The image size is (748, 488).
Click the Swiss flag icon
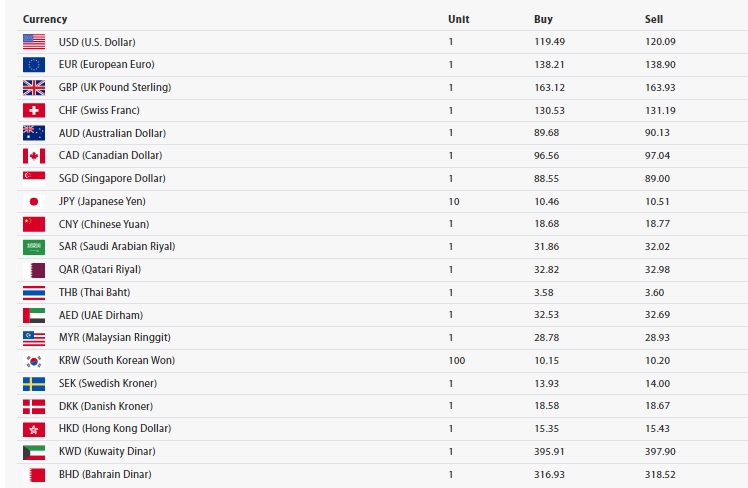pos(34,110)
